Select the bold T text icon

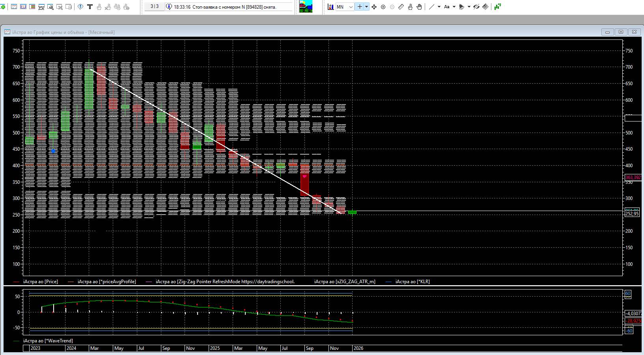pos(90,7)
